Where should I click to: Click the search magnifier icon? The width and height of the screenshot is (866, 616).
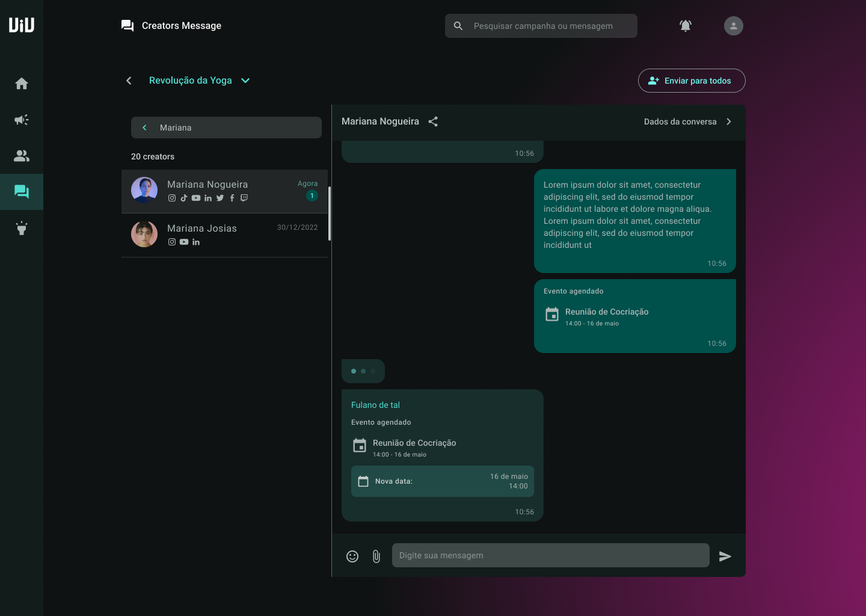click(x=458, y=26)
